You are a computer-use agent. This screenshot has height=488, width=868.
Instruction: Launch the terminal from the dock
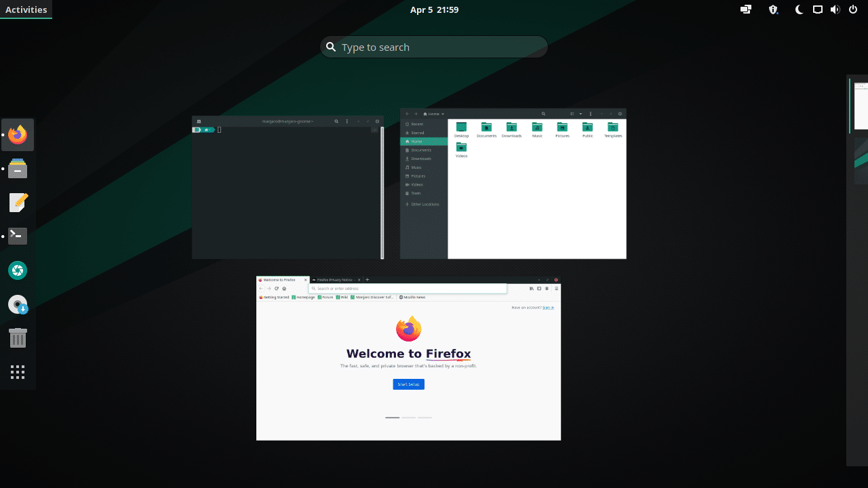[x=17, y=236]
